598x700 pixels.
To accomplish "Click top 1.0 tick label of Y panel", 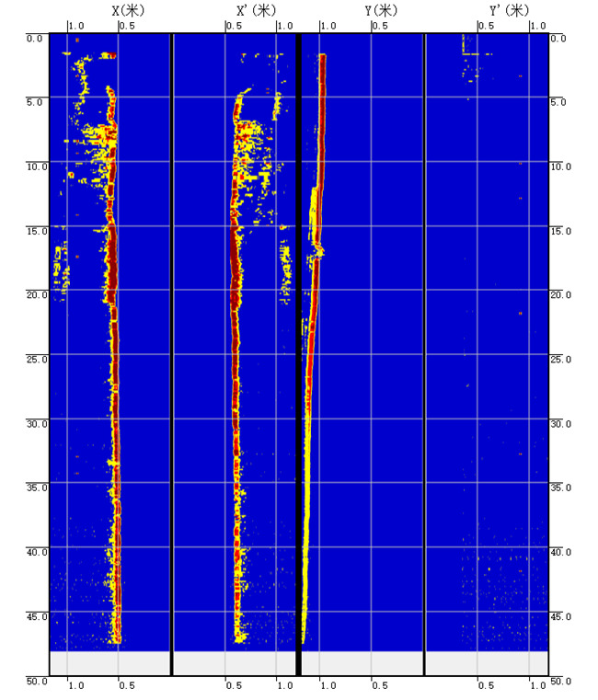I will 328,26.
